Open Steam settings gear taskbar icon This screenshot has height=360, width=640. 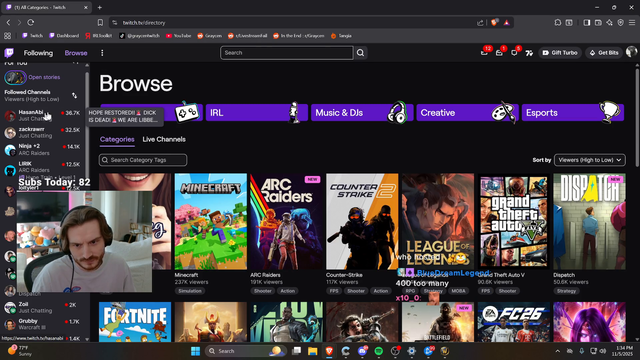411,351
